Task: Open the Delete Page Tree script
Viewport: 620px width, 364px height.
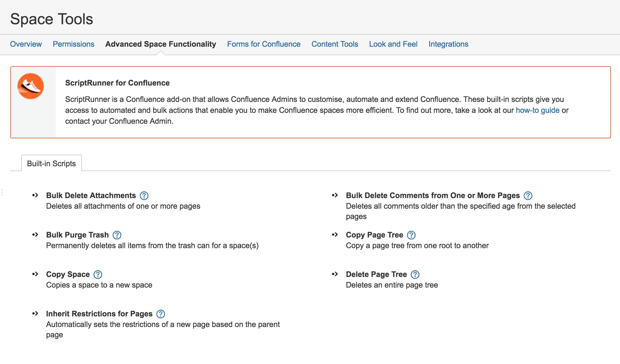Action: click(x=376, y=275)
